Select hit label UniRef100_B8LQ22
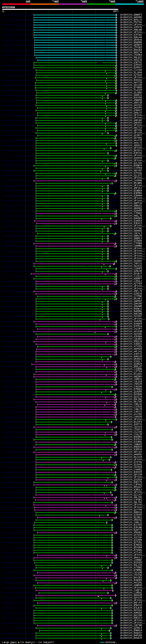 tap(131, 58)
